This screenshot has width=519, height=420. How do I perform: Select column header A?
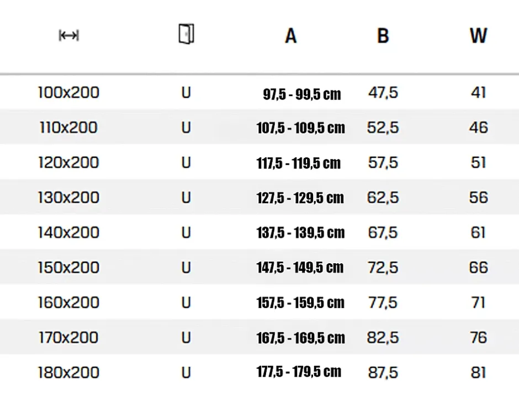pos(290,36)
